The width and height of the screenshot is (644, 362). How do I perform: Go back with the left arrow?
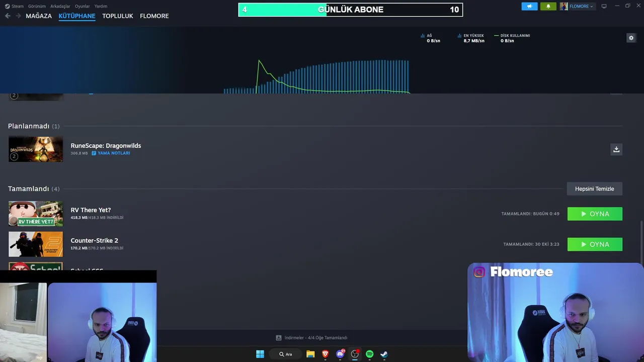pos(8,16)
